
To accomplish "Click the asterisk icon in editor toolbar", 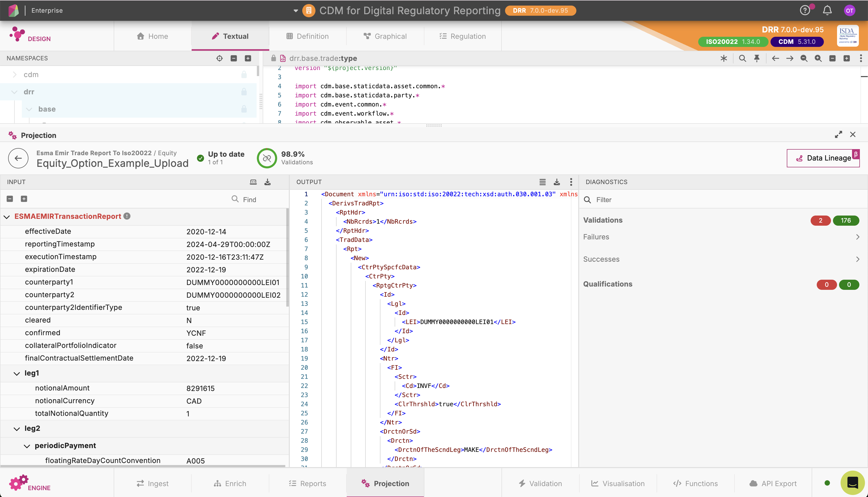I will click(724, 58).
